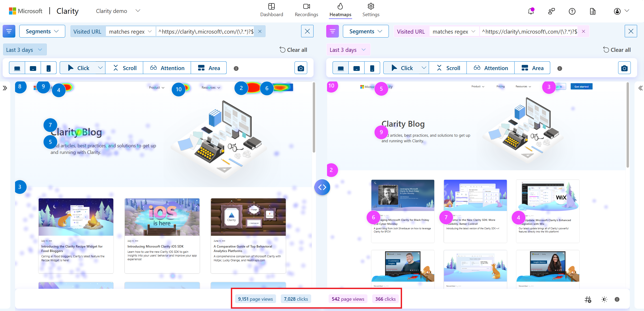Toggle the hash element numbering icon
Screen dimensions: 644x311
pyautogui.click(x=588, y=299)
